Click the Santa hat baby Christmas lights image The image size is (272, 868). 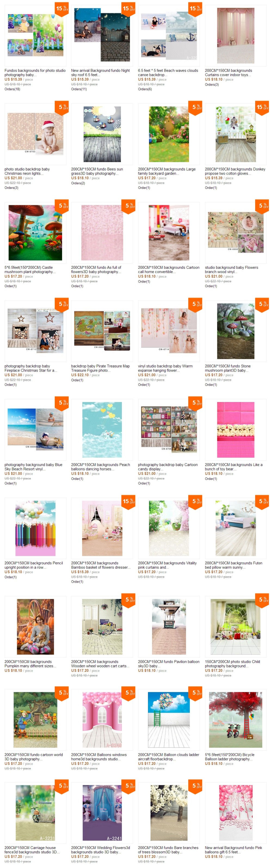click(35, 134)
